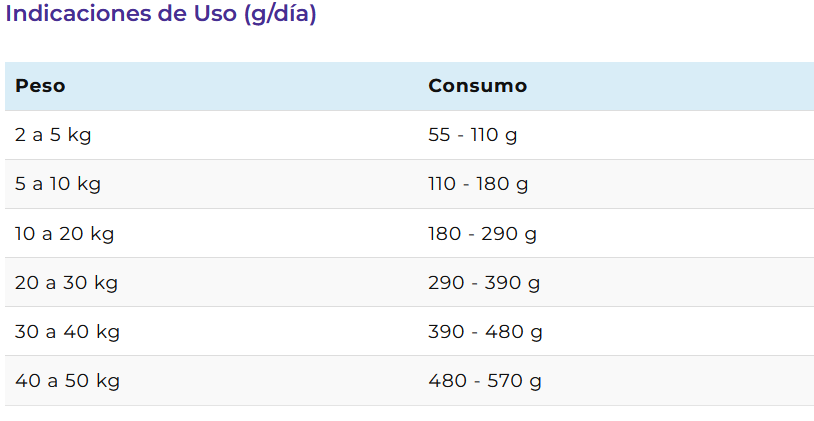Select the '2 a 5 kg' weight cell
Viewport: 814px width, 421px height.
(53, 135)
